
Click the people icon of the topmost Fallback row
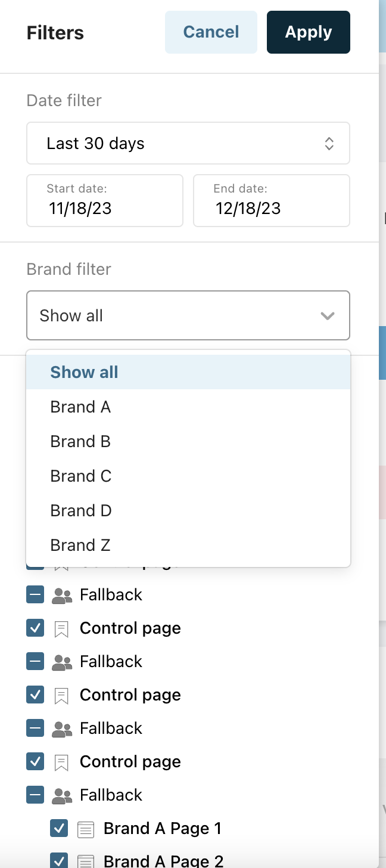tap(62, 595)
